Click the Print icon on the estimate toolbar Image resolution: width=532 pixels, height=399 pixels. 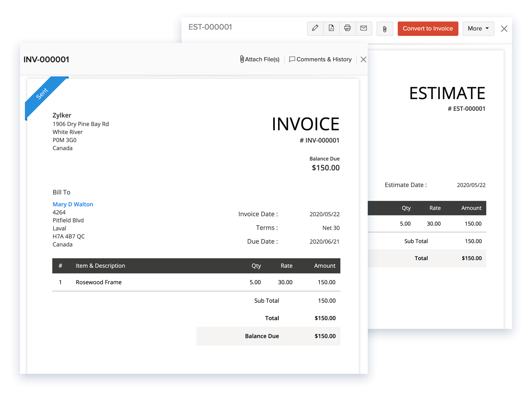pyautogui.click(x=347, y=29)
